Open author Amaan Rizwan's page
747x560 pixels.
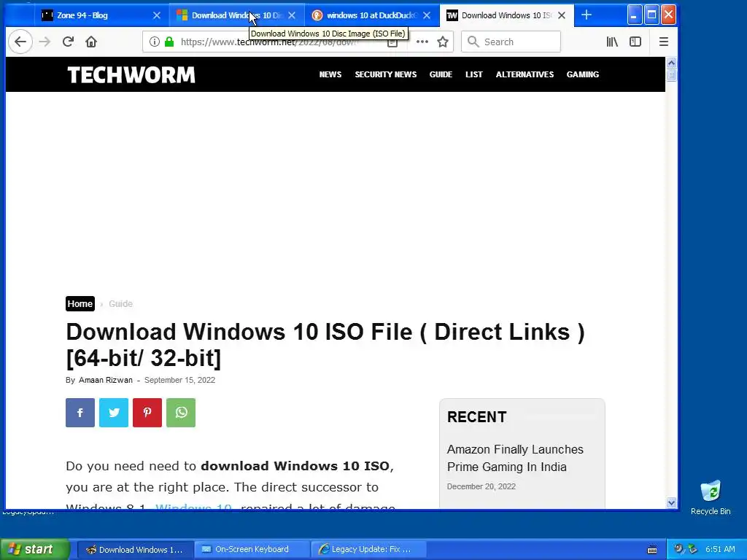pos(106,380)
